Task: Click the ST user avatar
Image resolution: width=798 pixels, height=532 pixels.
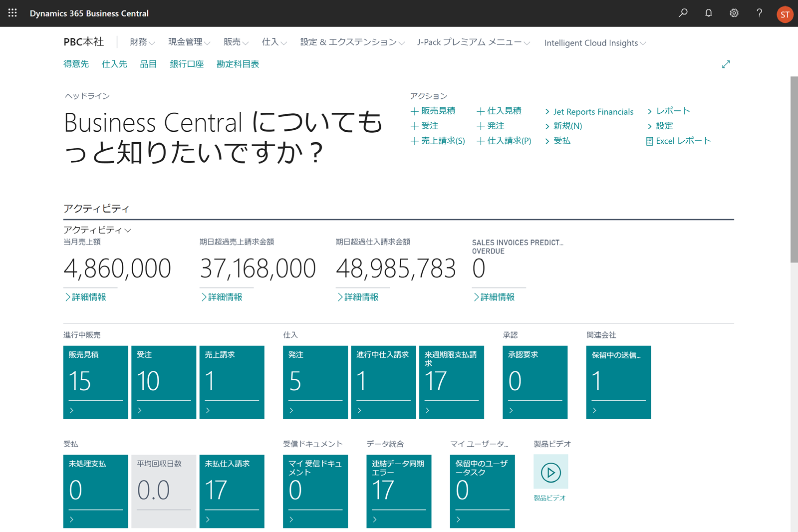Action: (x=785, y=14)
